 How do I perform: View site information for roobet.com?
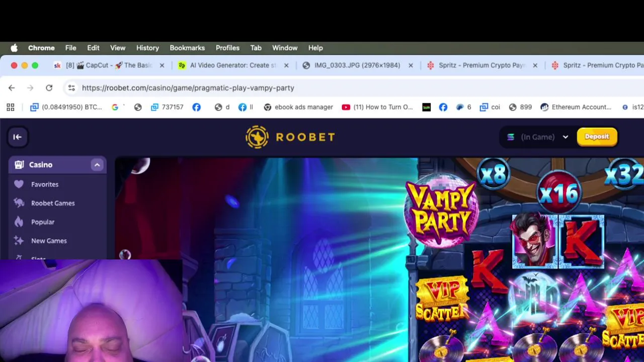click(x=71, y=88)
